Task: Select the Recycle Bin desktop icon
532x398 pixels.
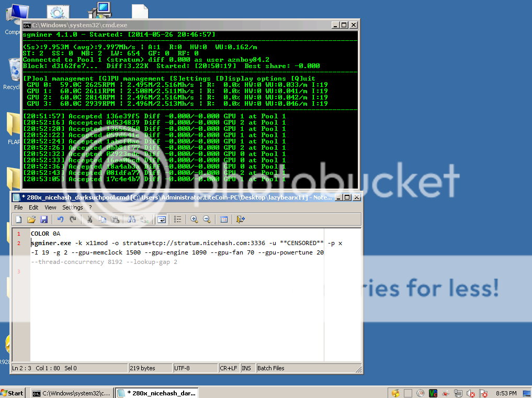Action: 14,74
